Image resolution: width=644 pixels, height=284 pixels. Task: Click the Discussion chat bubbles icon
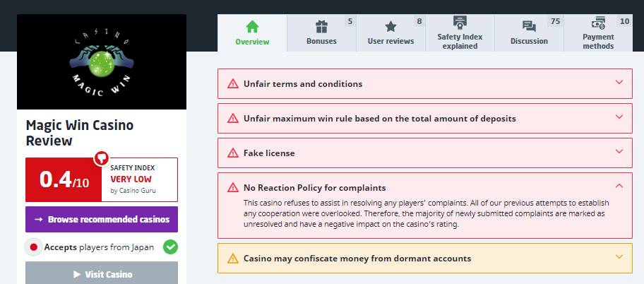pos(529,27)
